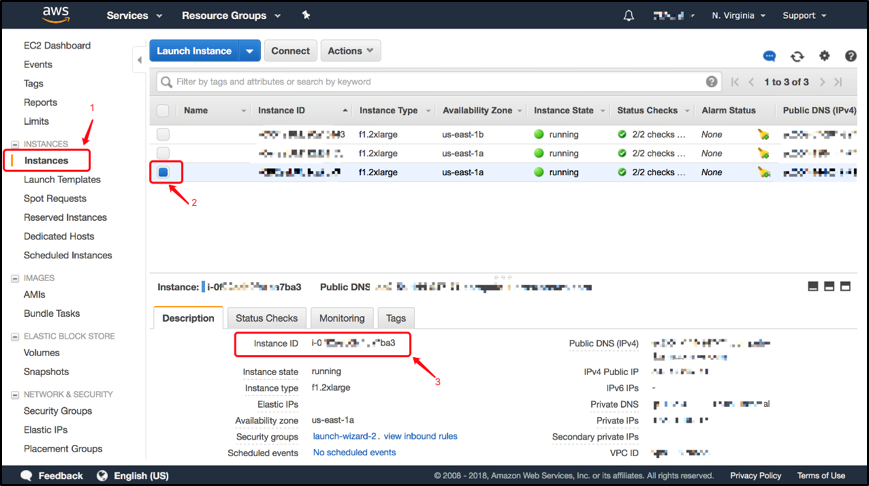Click the filter by tags search field
The image size is (869, 486).
coord(439,82)
